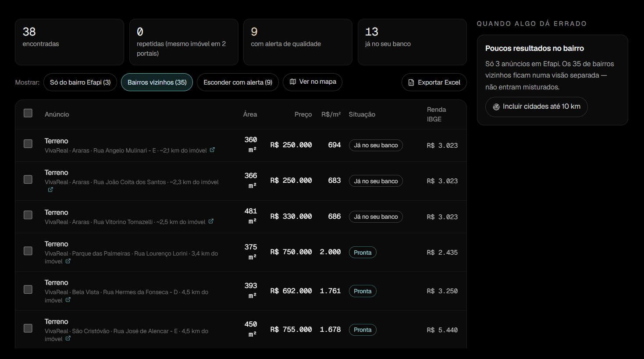Image resolution: width=644 pixels, height=359 pixels.
Task: Click the Incluir cidades até 10 km label
Action: point(541,107)
